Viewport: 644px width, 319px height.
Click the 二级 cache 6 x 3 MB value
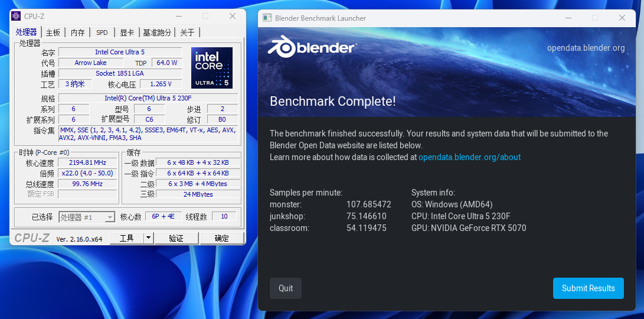point(198,184)
